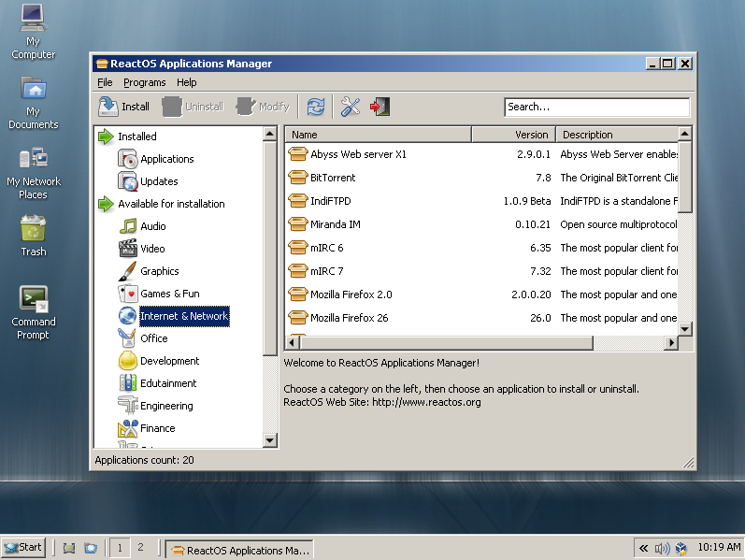Click volume speaker icon in system tray
The width and height of the screenshot is (745, 560).
tap(662, 549)
